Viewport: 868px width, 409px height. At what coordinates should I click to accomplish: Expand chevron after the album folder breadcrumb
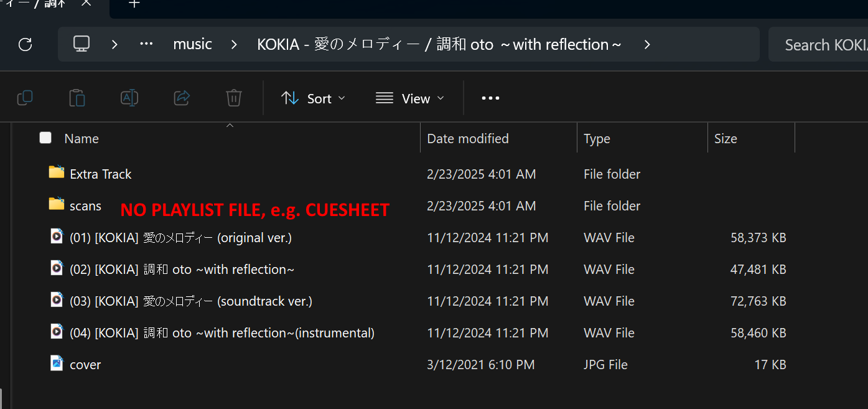click(x=647, y=45)
